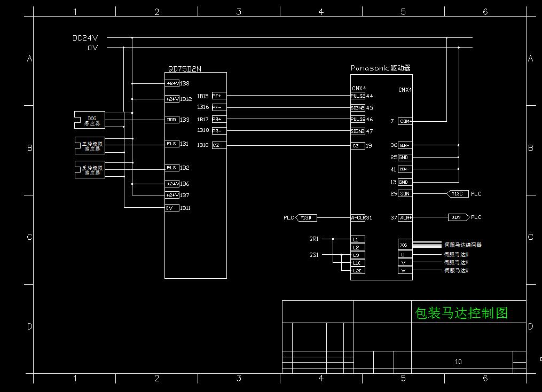Select the 0V terminal at 1B11

[x=172, y=208]
